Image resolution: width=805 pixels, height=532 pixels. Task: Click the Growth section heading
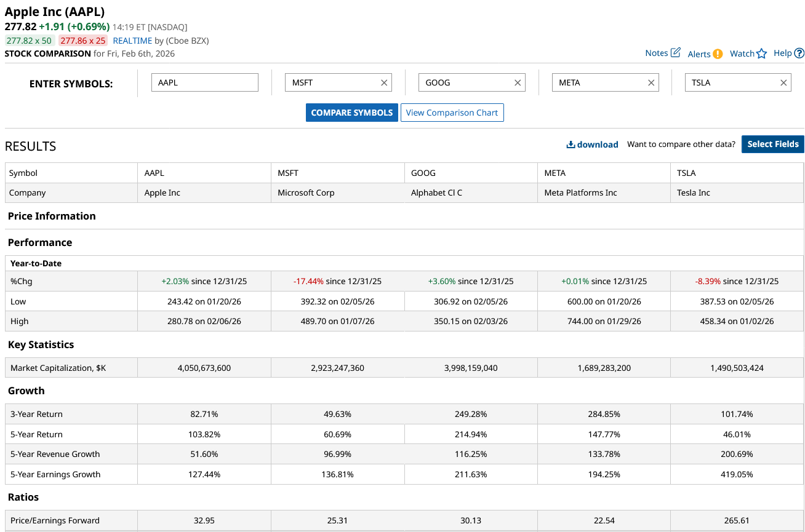coord(26,391)
